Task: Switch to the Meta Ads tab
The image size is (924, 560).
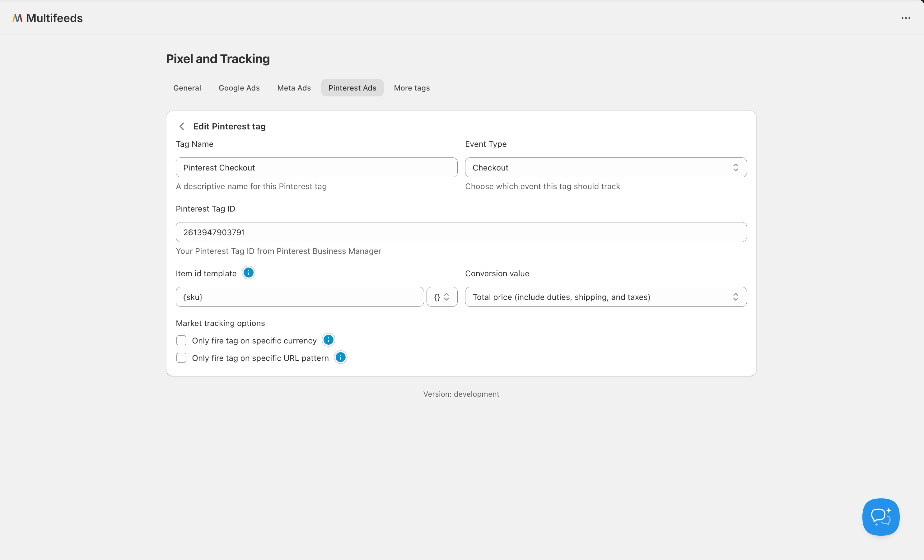Action: [x=294, y=88]
